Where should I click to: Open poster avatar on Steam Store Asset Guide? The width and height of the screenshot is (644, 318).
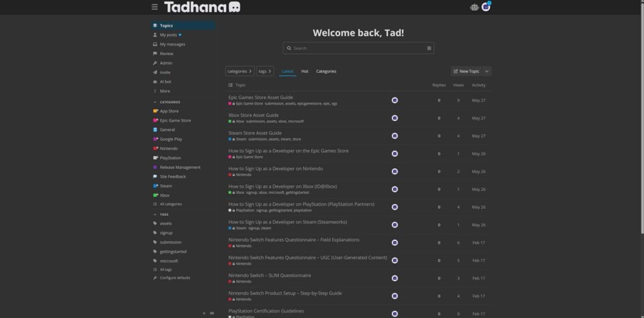395,136
